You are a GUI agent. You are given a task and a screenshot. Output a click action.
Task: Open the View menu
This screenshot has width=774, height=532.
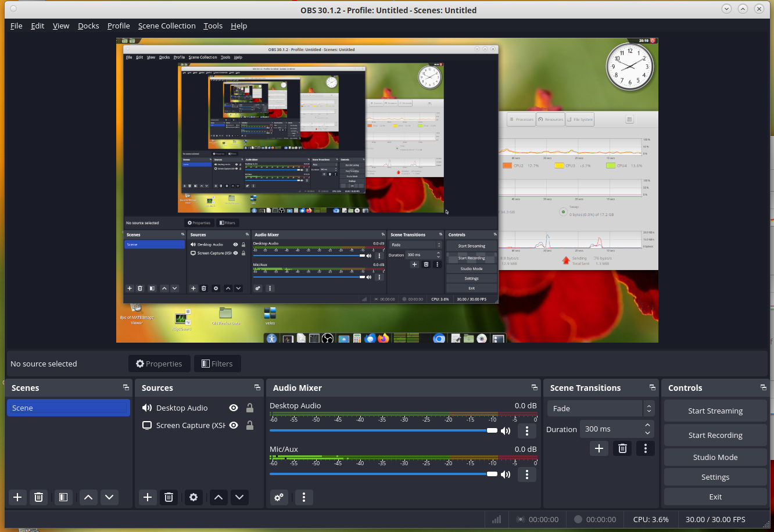click(x=61, y=26)
